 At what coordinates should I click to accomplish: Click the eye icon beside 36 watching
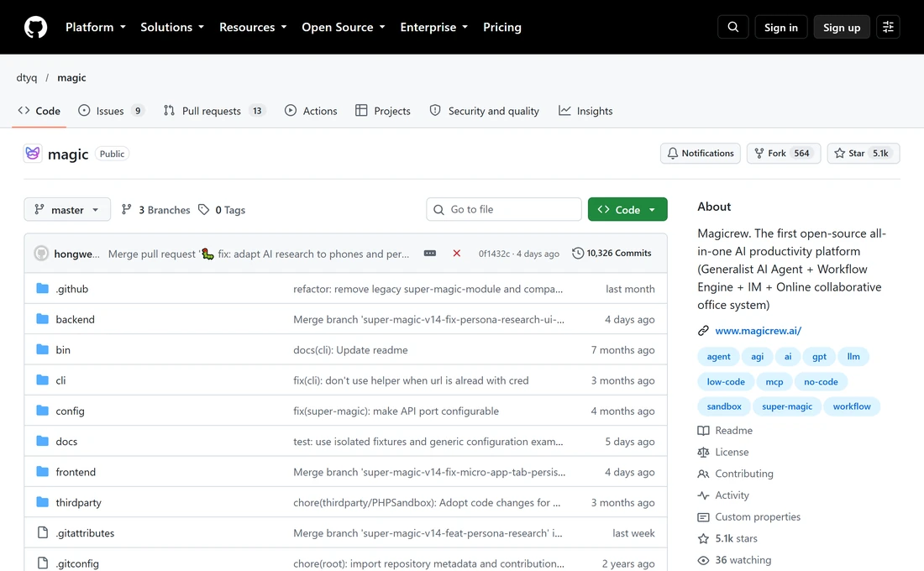point(703,560)
